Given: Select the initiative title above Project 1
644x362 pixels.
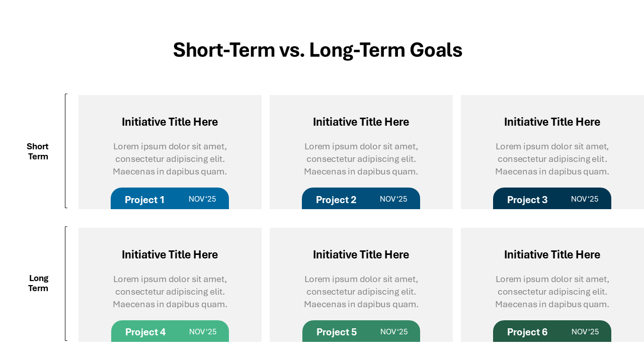Looking at the screenshot, I should 170,122.
